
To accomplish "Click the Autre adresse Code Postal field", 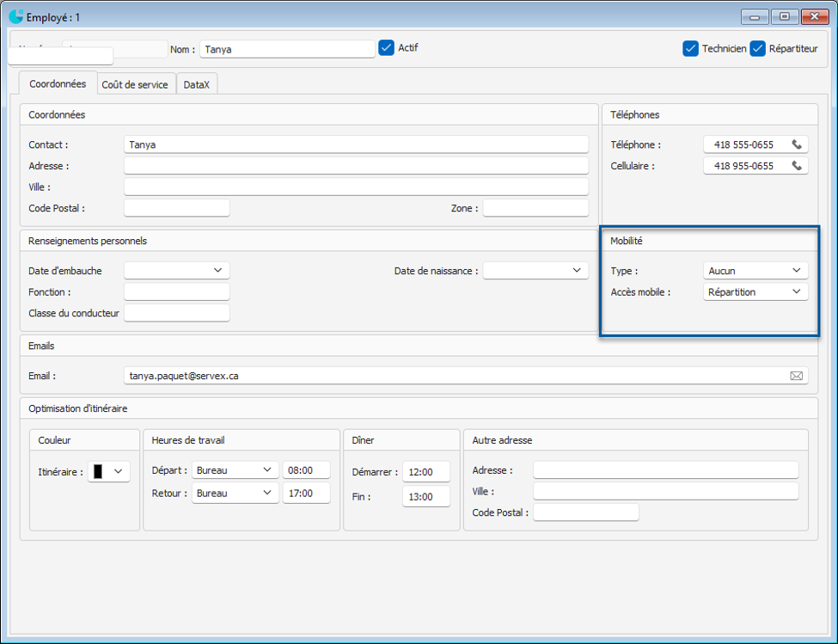I will 586,512.
